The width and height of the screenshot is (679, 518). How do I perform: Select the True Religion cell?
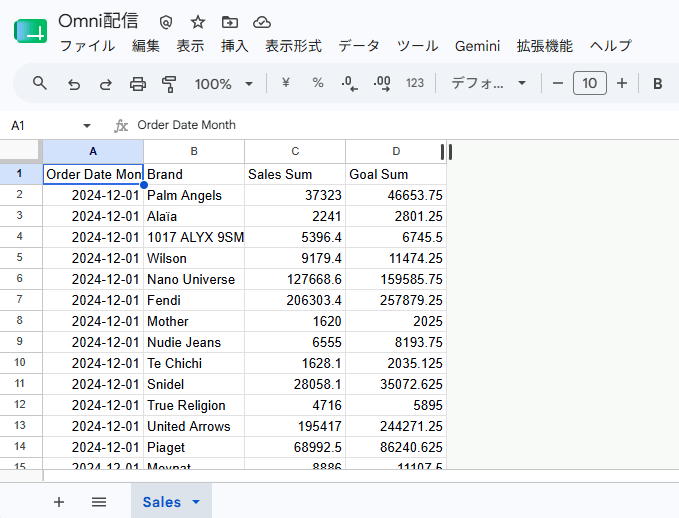[194, 405]
